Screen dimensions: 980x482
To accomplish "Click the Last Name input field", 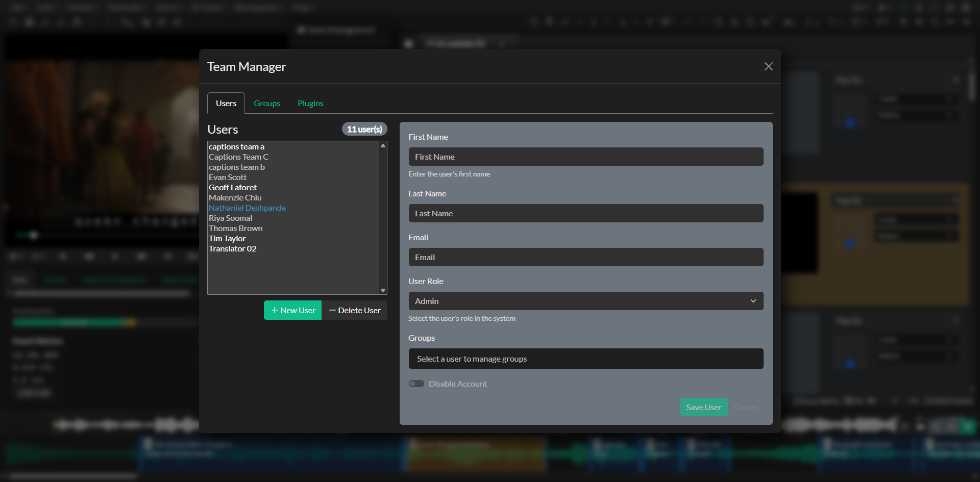I will tap(585, 213).
